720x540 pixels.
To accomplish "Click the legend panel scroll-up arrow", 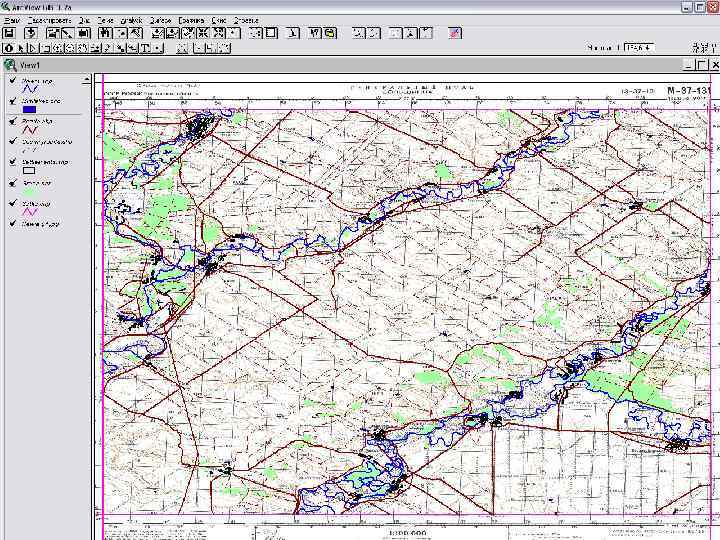I will [x=87, y=80].
